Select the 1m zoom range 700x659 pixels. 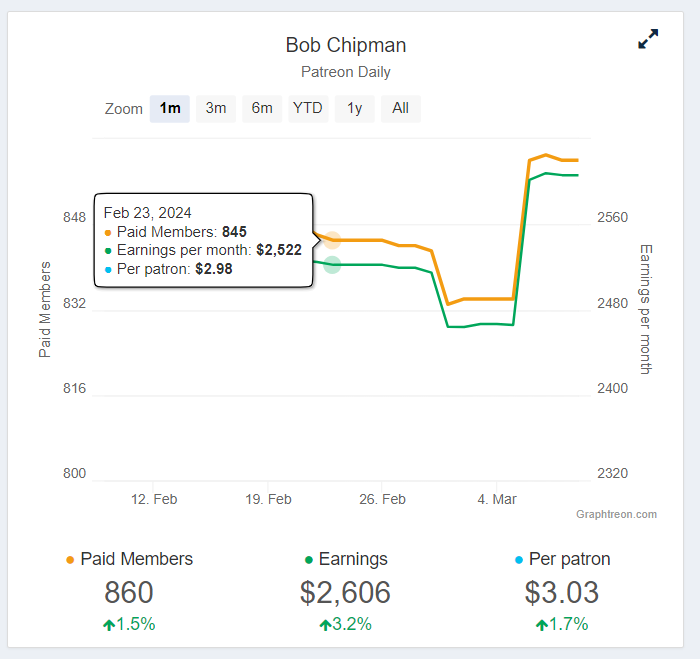[x=170, y=108]
